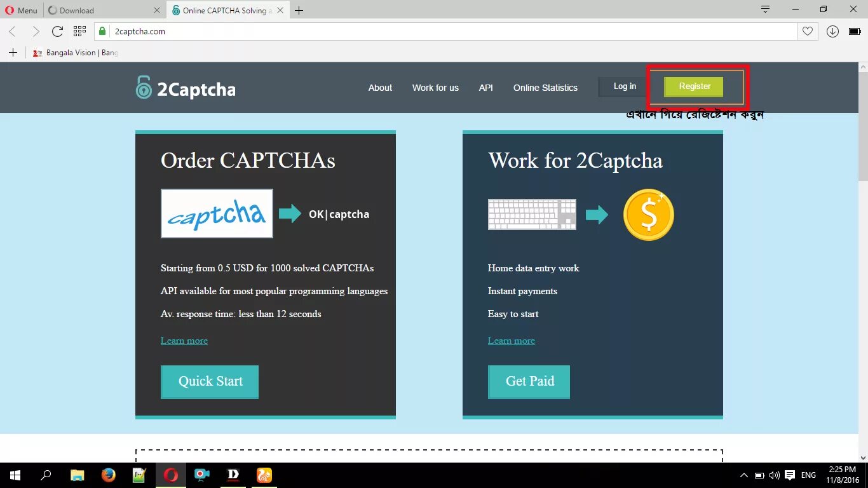Go forward with the forward arrow
Screen dimensions: 868x488
(x=36, y=31)
